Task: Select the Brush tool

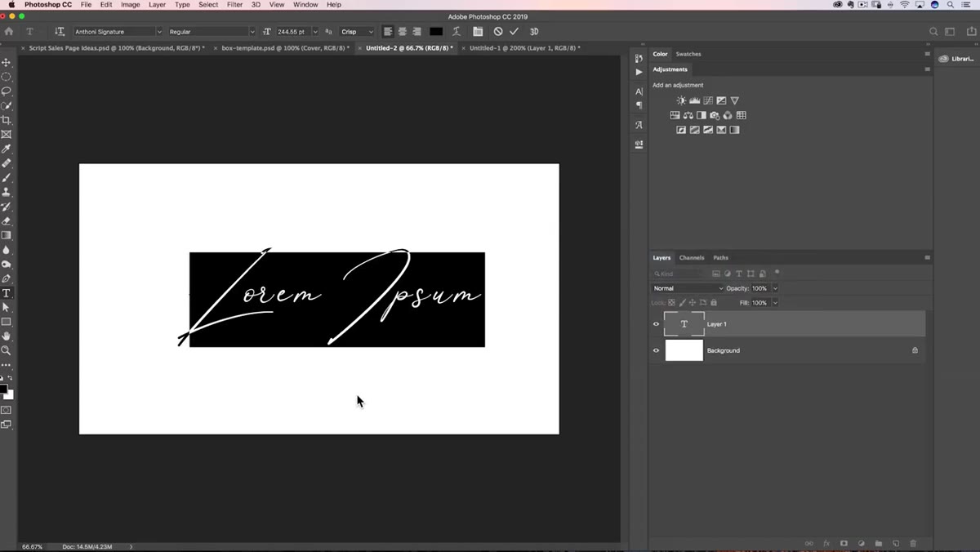Action: click(7, 177)
